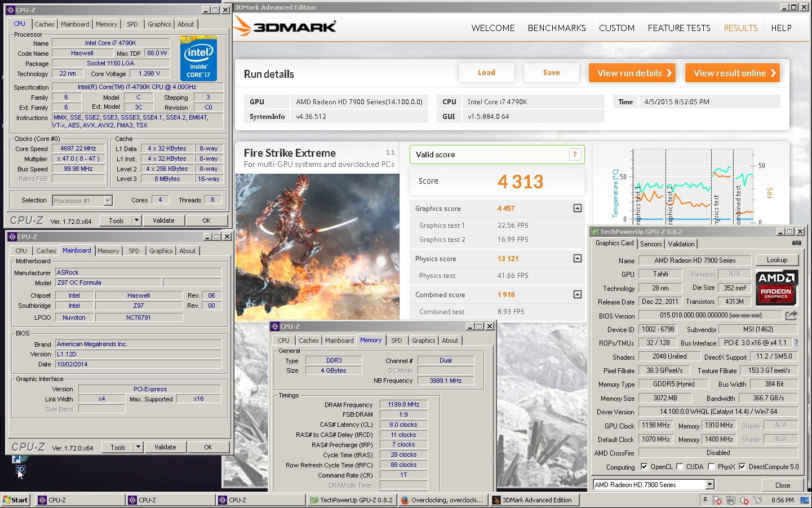Open Tools dropdown arrow in CPU-Z Mainboard window
This screenshot has width=812, height=508.
(x=138, y=447)
